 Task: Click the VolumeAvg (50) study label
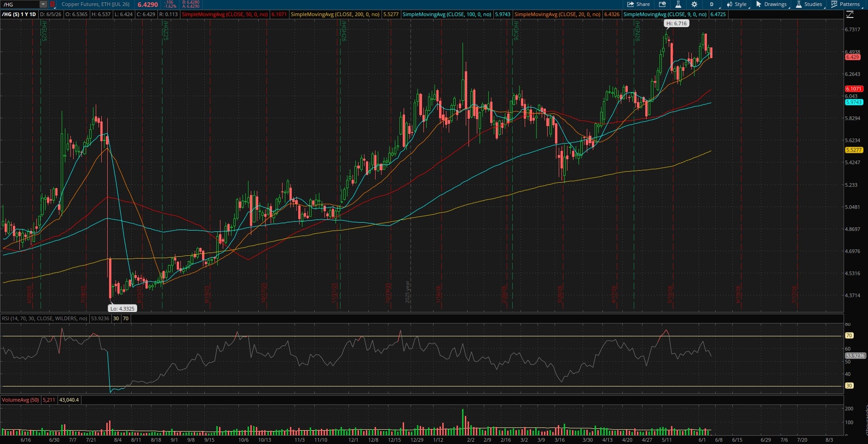[x=20, y=400]
